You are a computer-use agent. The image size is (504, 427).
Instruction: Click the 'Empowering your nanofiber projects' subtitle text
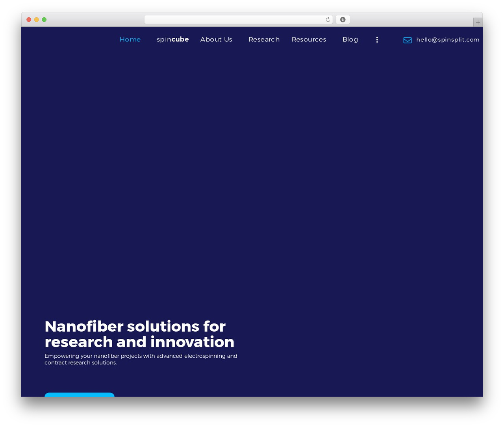(141, 359)
